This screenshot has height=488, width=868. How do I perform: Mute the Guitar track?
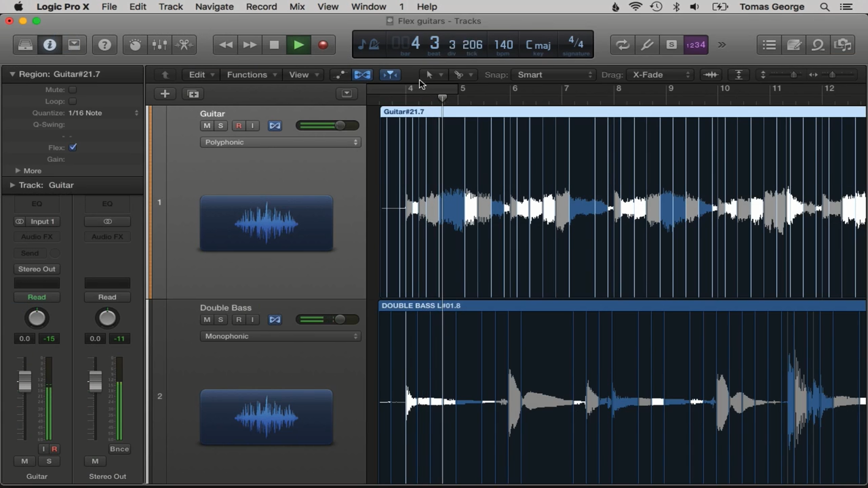207,125
